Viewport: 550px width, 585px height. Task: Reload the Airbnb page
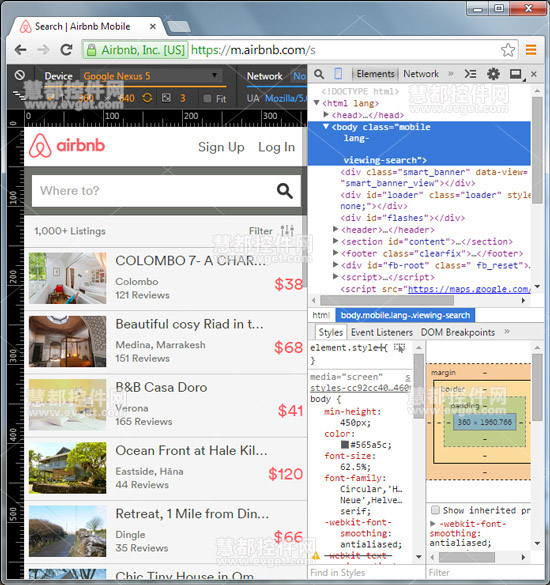click(x=67, y=50)
